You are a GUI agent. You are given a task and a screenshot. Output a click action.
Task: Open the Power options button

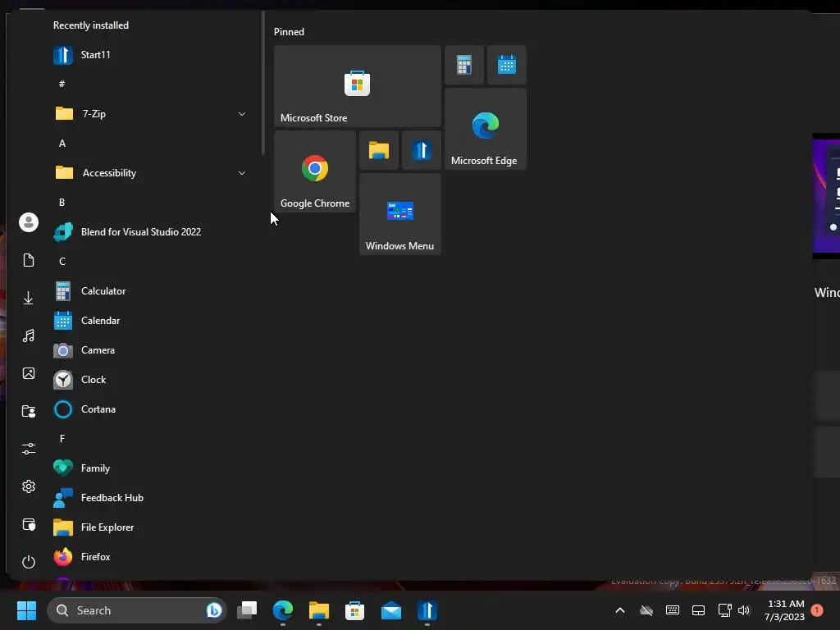point(29,562)
